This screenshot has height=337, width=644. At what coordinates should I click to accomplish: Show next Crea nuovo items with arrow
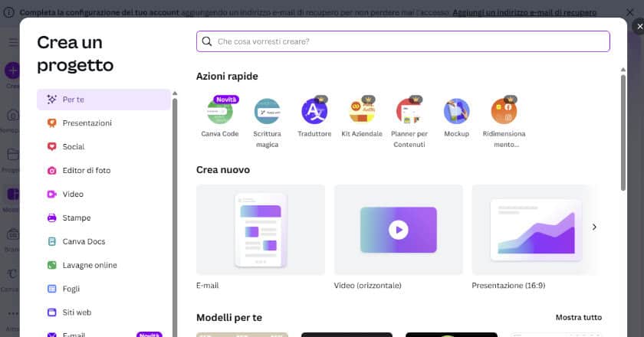[594, 227]
